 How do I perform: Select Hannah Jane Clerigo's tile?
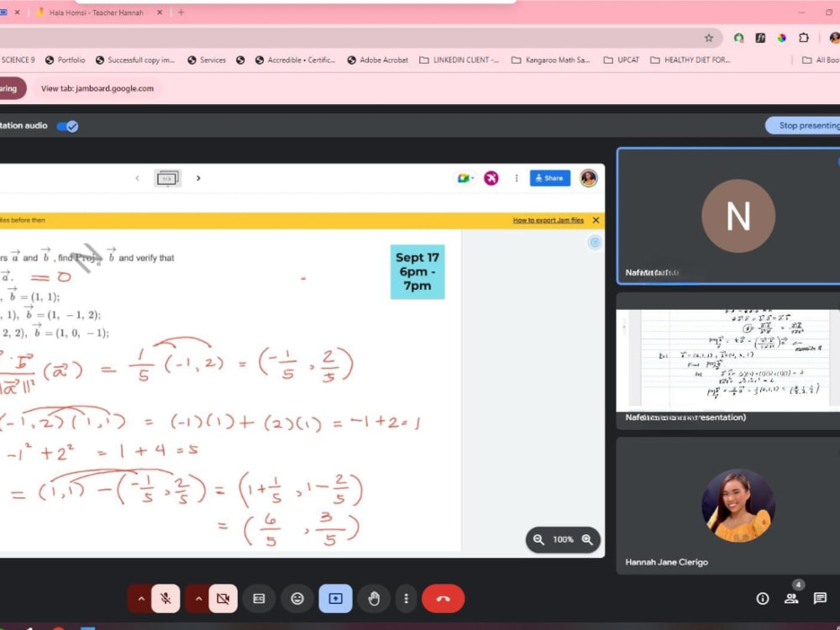[x=728, y=506]
